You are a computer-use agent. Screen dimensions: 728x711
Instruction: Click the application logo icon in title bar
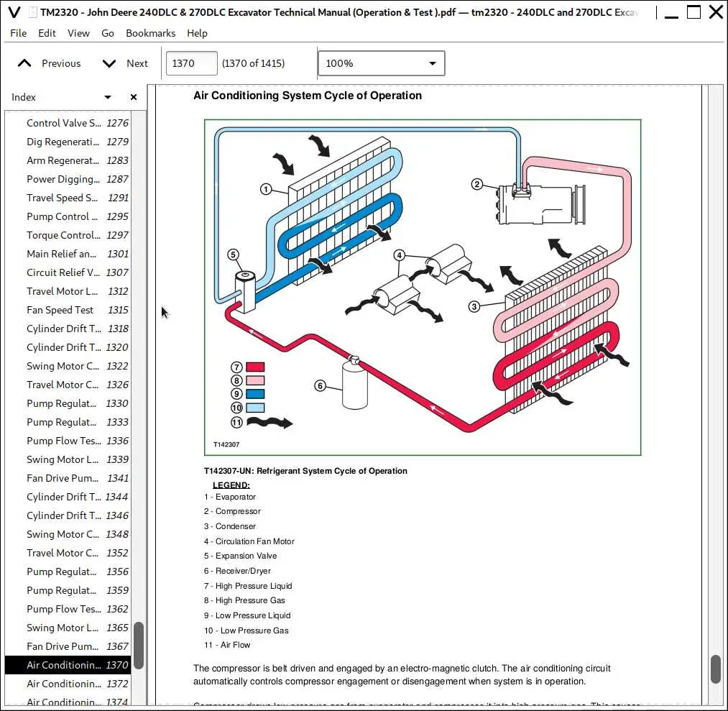(14, 12)
